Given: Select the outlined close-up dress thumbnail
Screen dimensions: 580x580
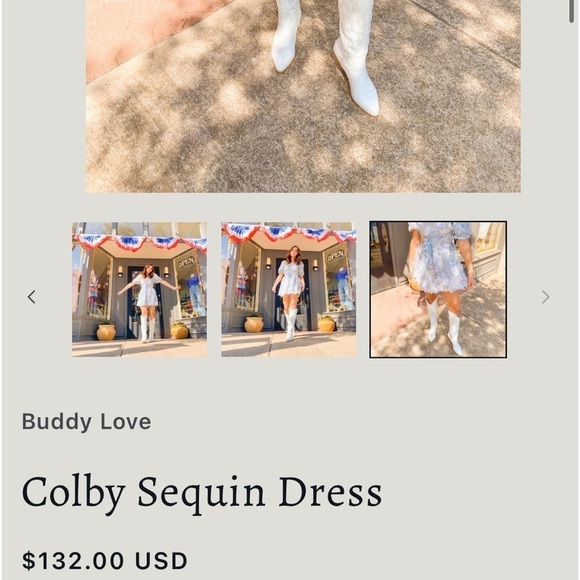Looking at the screenshot, I should [438, 290].
